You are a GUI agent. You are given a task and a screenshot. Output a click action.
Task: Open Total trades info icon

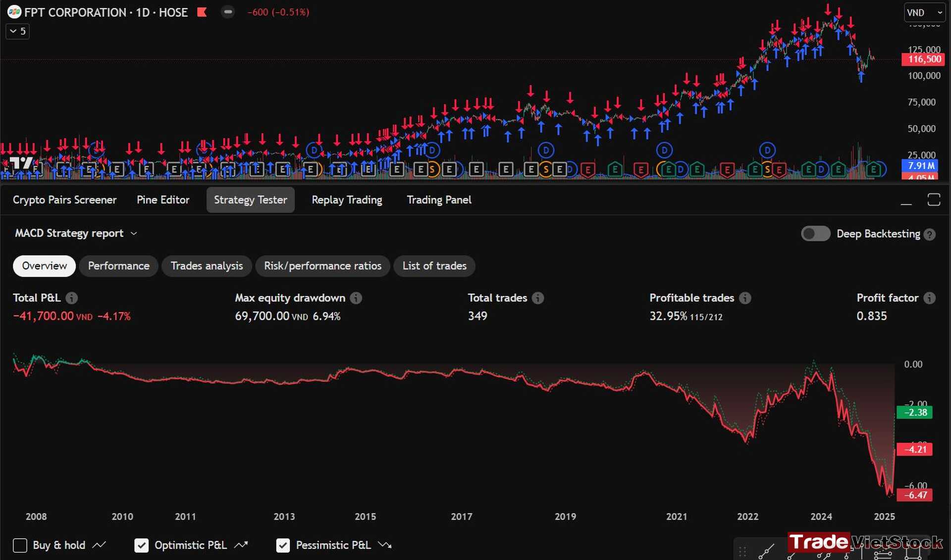tap(538, 298)
